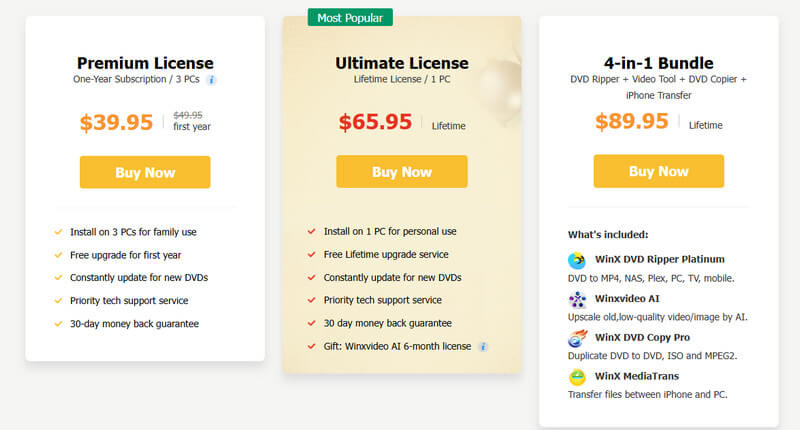Click red checkmark beside Free Lifetime upgrade
The image size is (800, 430).
312,255
